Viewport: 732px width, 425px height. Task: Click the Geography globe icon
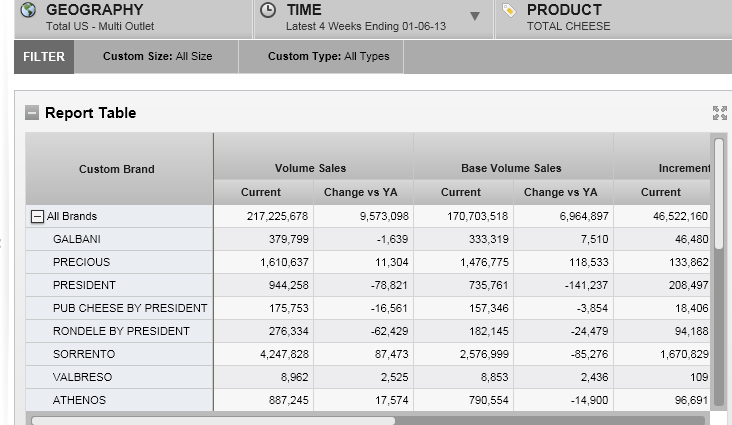28,11
